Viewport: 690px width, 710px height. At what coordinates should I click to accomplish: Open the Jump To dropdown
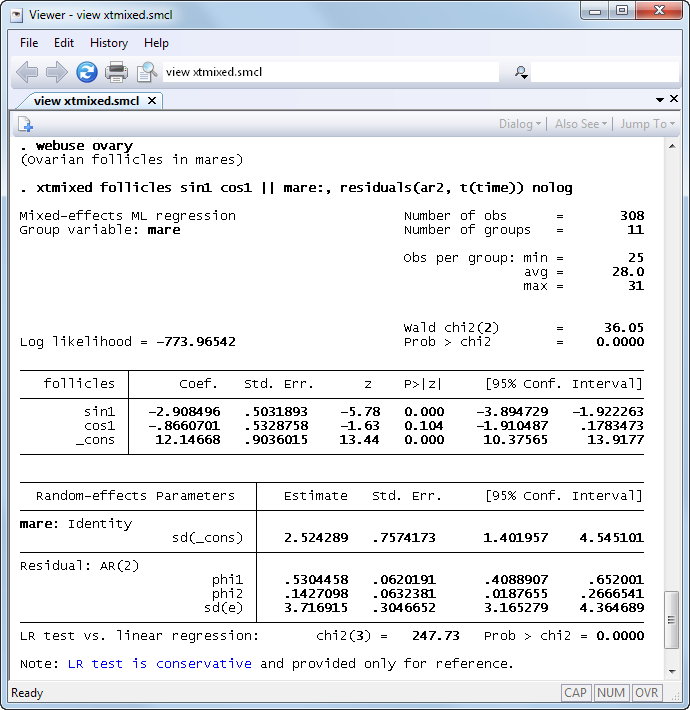(647, 124)
